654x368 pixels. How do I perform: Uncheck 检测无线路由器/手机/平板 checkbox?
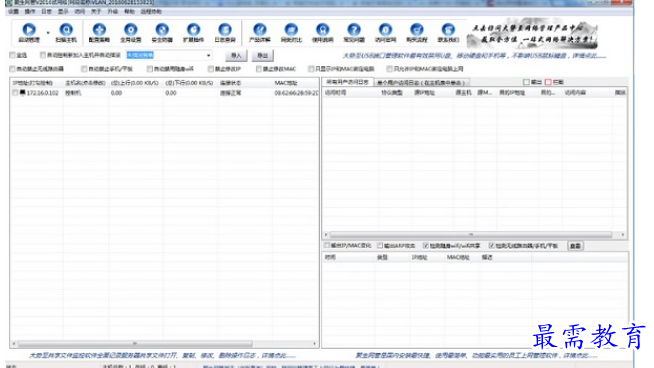[491, 246]
